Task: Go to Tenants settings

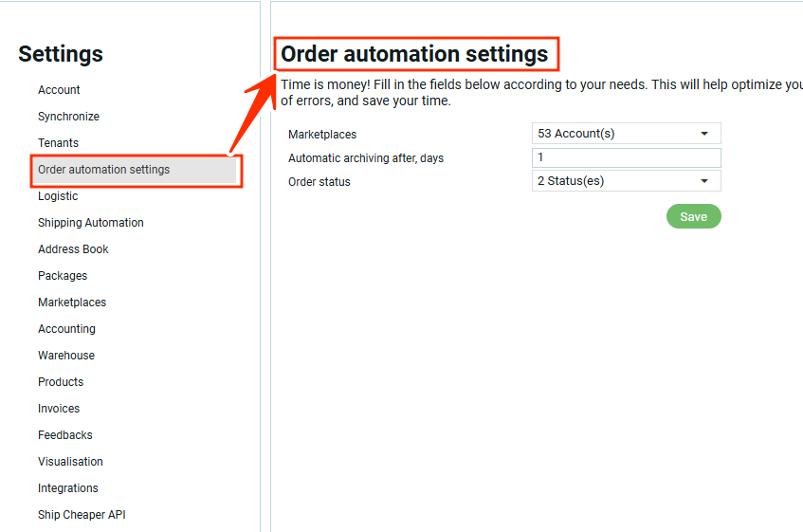Action: [58, 143]
